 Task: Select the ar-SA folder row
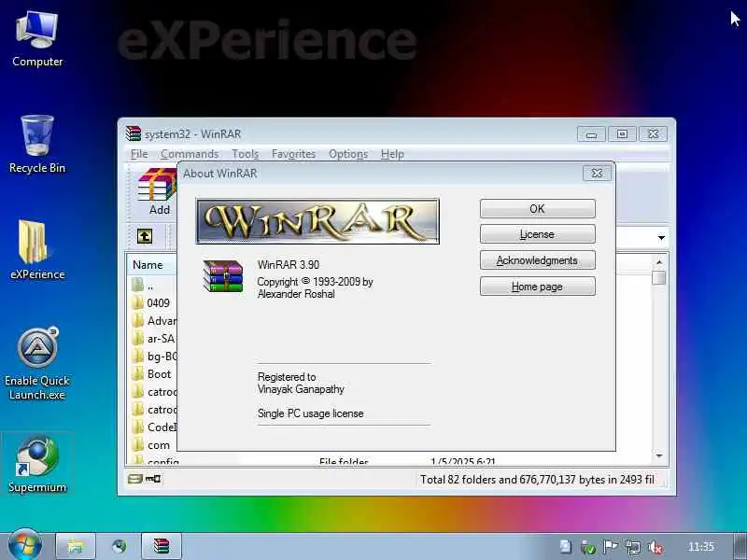coord(153,339)
